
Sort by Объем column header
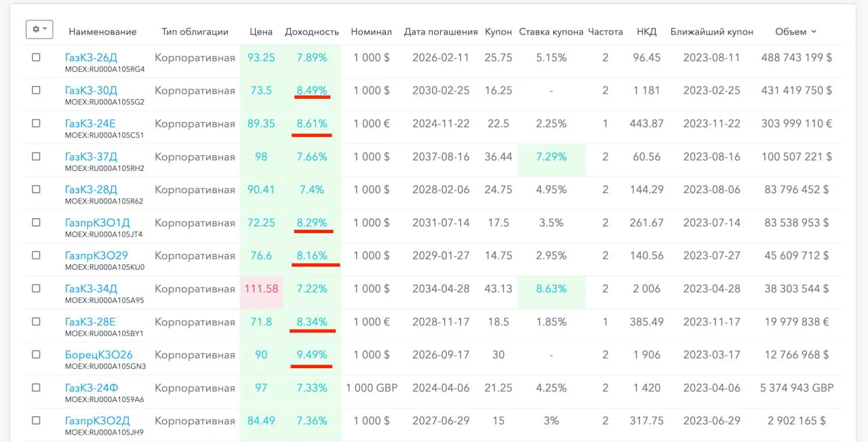(x=795, y=32)
